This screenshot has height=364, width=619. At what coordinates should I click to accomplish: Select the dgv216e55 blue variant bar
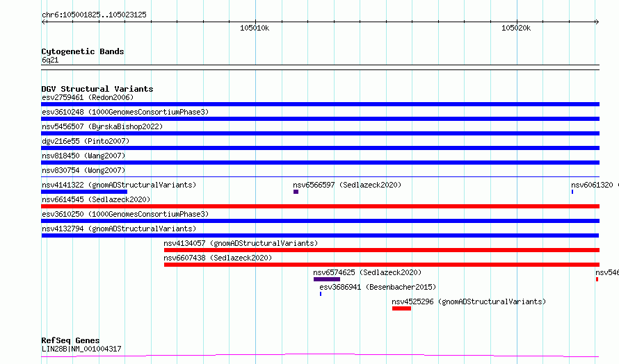click(x=320, y=148)
